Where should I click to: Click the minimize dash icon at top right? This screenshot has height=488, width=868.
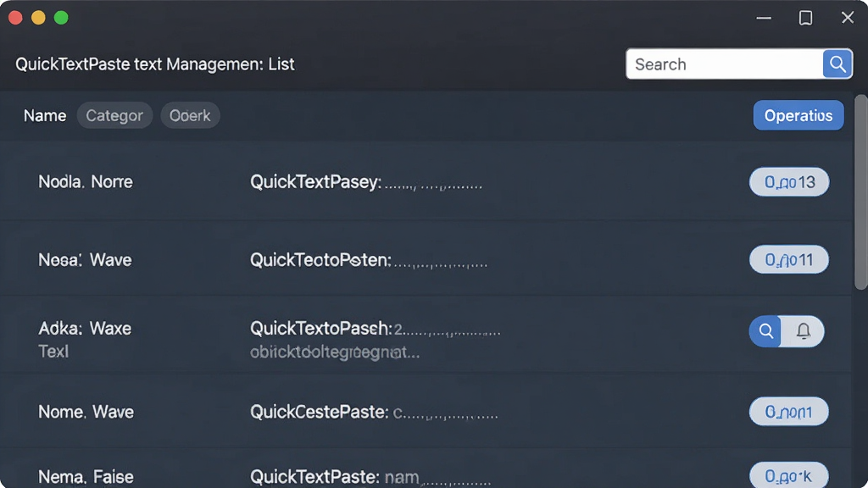764,18
